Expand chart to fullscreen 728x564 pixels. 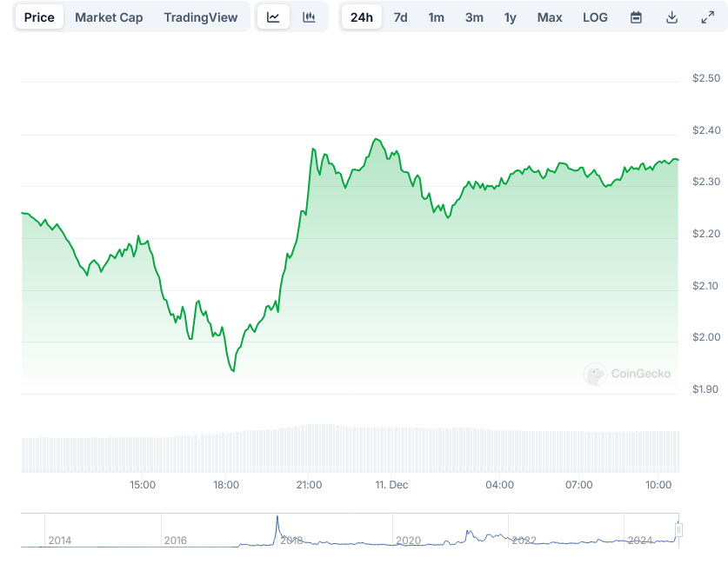coord(707,17)
